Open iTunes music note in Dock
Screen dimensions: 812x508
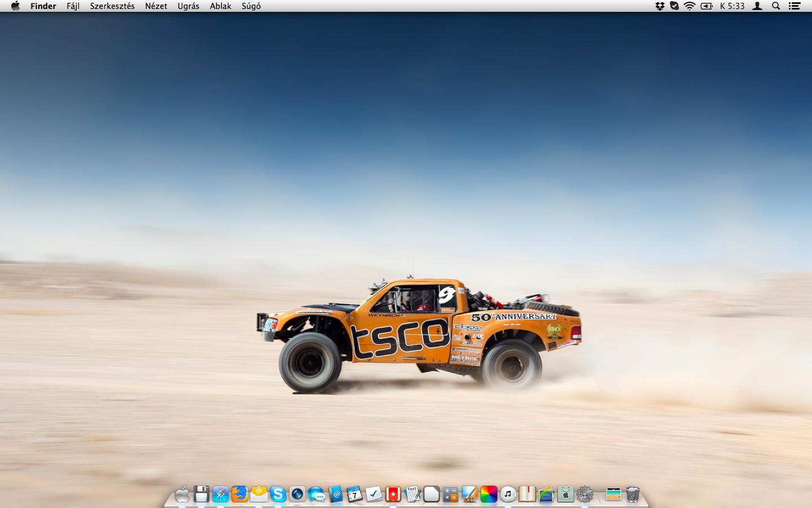[508, 494]
